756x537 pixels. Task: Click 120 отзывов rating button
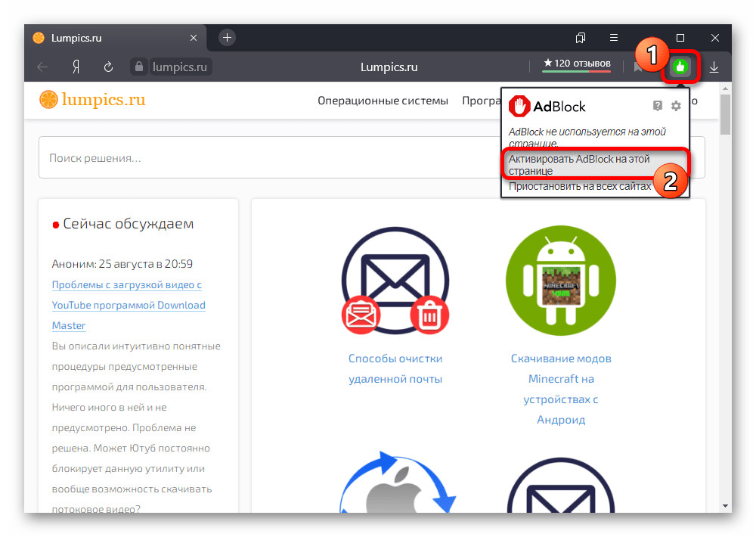point(577,64)
